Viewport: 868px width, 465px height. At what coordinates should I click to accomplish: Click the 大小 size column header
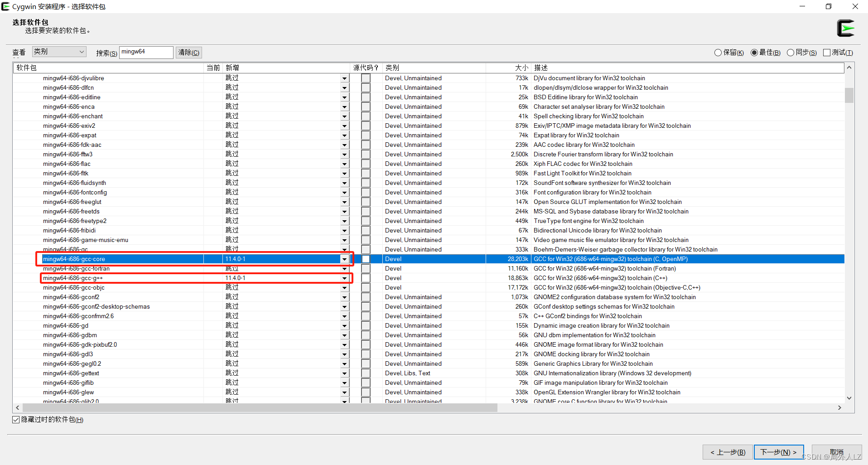pyautogui.click(x=508, y=68)
